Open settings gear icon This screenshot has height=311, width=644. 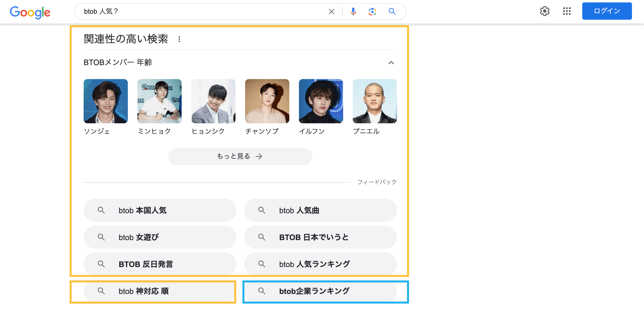click(545, 11)
